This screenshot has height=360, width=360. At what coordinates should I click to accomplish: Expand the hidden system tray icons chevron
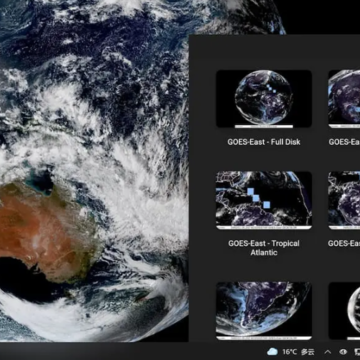(x=328, y=352)
